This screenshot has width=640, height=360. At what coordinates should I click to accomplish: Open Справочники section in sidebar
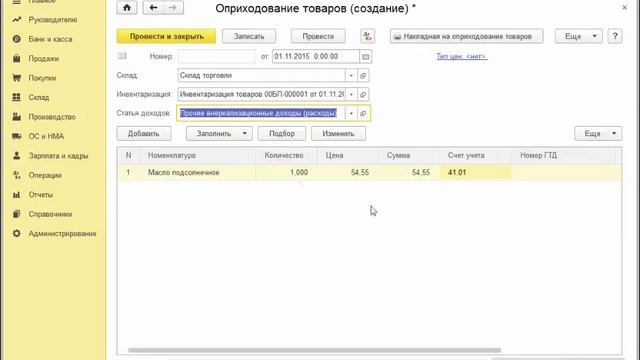point(50,214)
